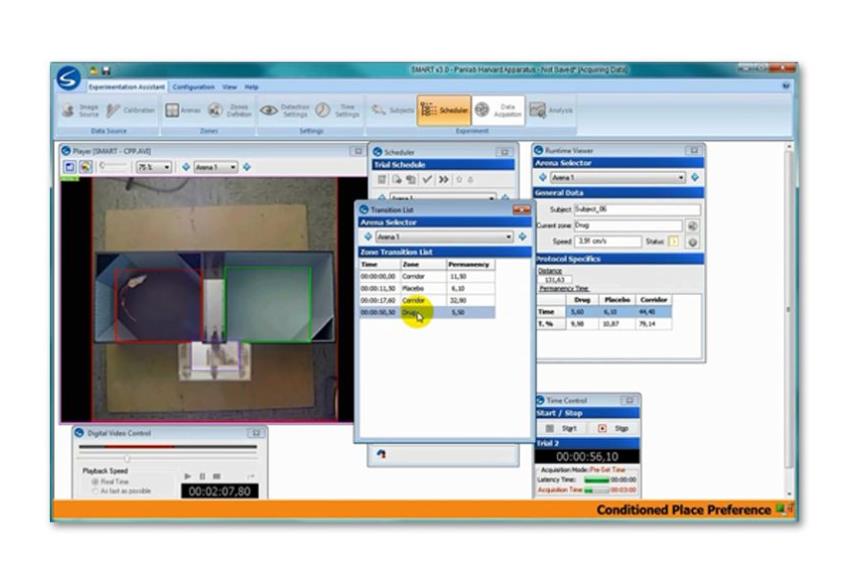Click the checkmark icon in Scheduler toolbar

426,179
